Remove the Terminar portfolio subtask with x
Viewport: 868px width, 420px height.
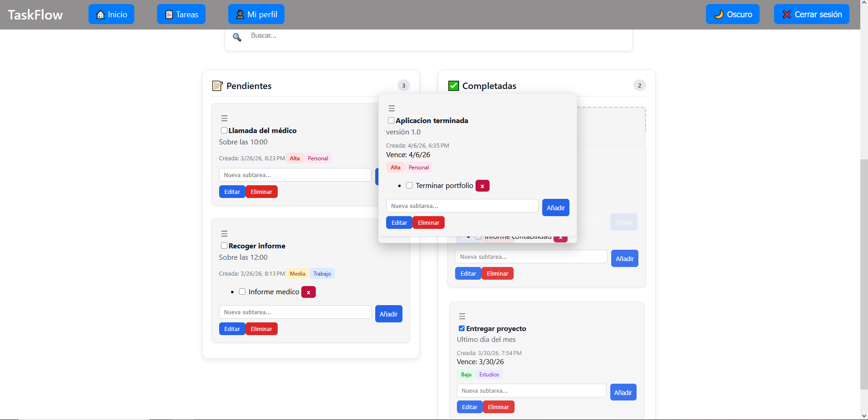(482, 186)
